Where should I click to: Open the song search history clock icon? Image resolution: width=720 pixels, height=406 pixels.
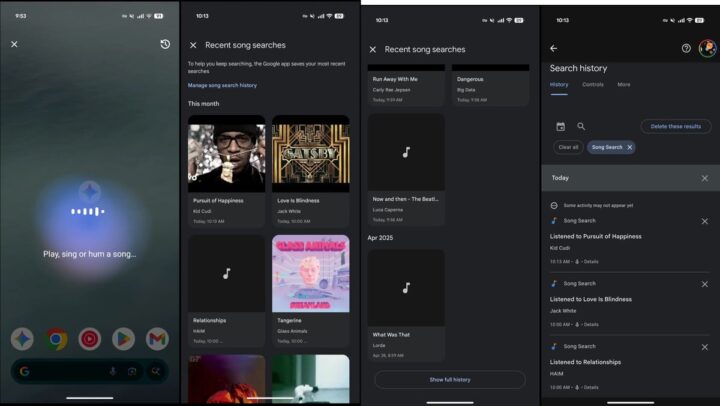[x=165, y=45]
